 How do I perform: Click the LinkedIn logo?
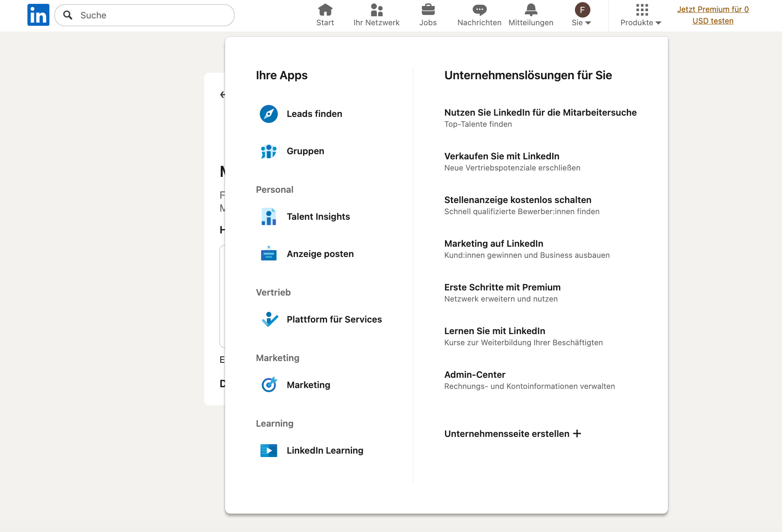(x=38, y=15)
